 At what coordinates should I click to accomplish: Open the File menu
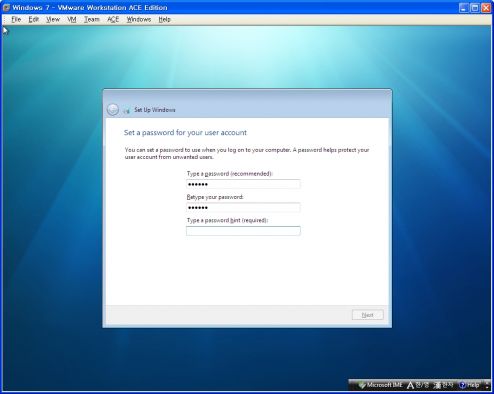coord(16,20)
